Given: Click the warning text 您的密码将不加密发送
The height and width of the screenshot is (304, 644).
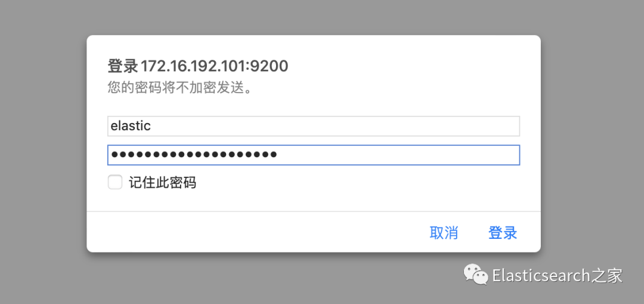Looking at the screenshot, I should click(x=179, y=87).
